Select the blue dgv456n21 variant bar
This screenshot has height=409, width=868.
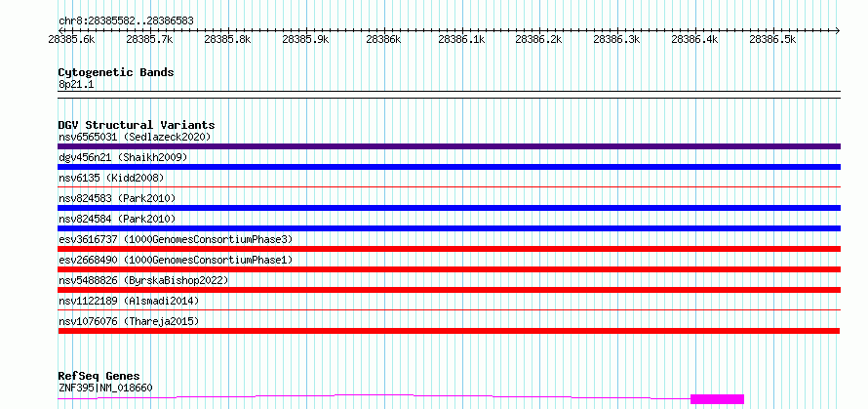pyautogui.click(x=449, y=167)
